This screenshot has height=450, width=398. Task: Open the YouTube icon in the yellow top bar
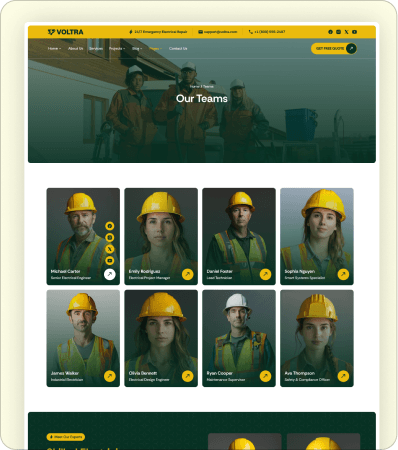click(354, 32)
